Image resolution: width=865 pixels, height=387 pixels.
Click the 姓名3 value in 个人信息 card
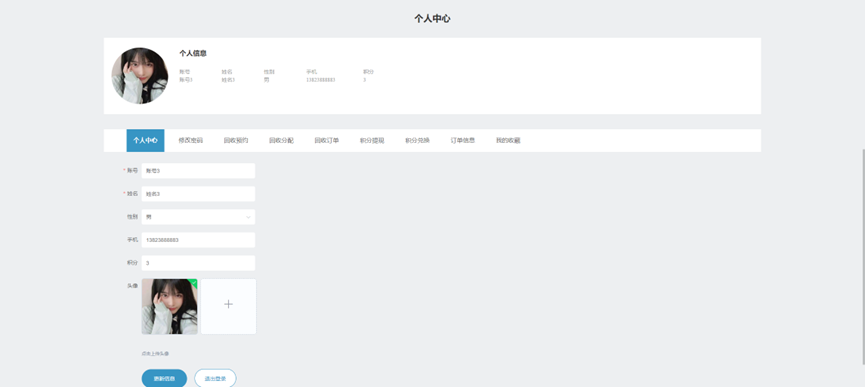(x=228, y=80)
